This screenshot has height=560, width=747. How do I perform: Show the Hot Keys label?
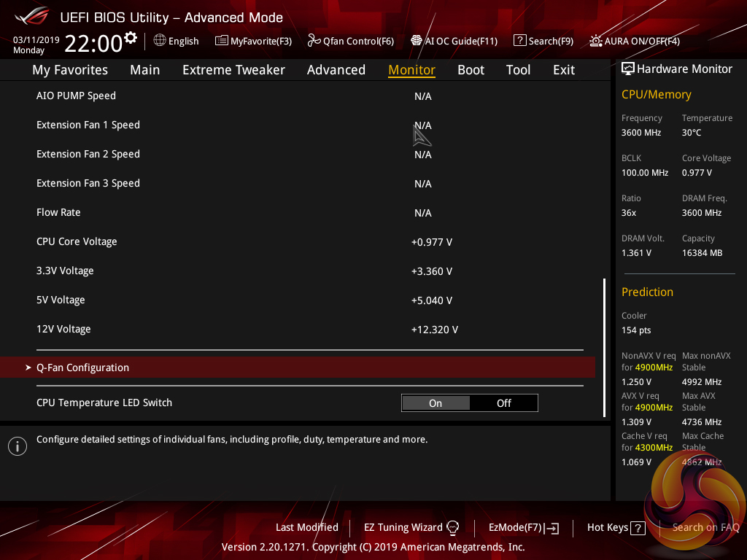tap(608, 527)
